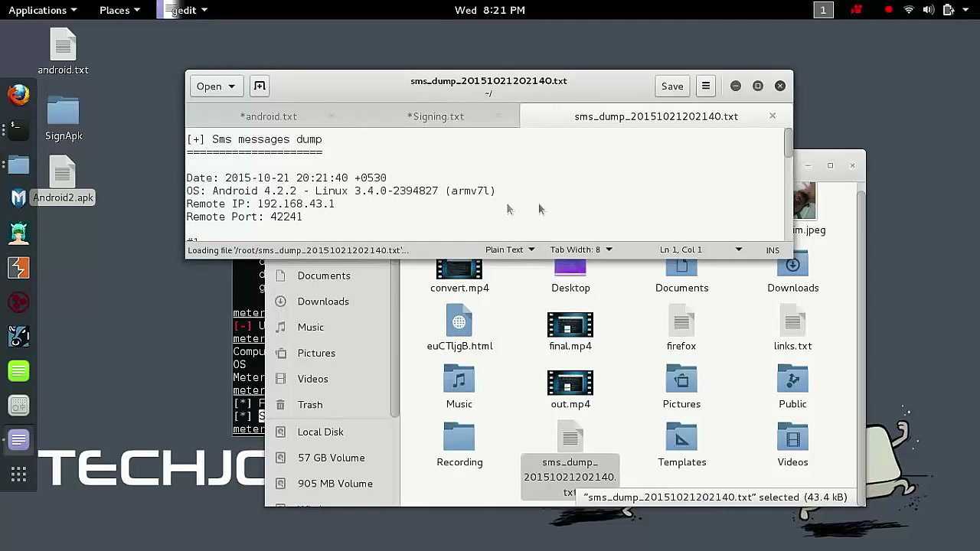Open 57 GB Volume in the sidebar
This screenshot has height=551, width=980.
point(329,458)
